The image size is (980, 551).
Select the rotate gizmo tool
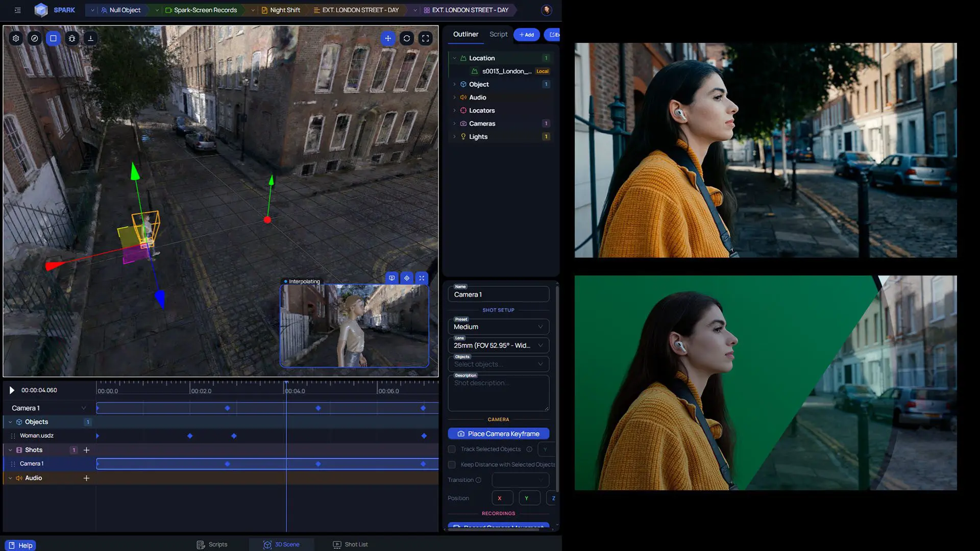[x=407, y=38]
